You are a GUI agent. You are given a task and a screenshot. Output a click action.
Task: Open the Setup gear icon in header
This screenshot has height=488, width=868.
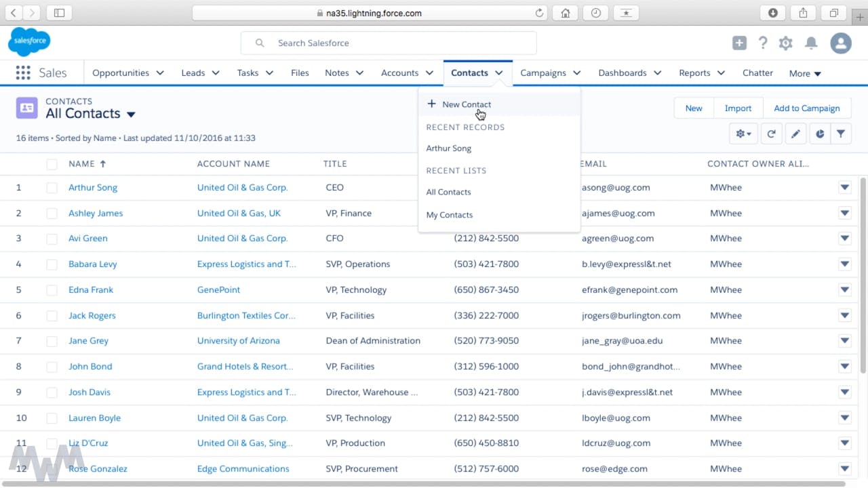coord(786,43)
